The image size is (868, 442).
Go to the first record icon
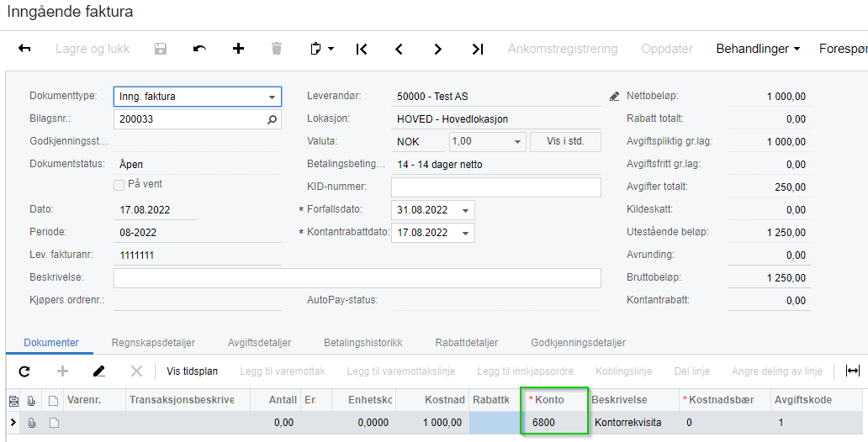362,49
